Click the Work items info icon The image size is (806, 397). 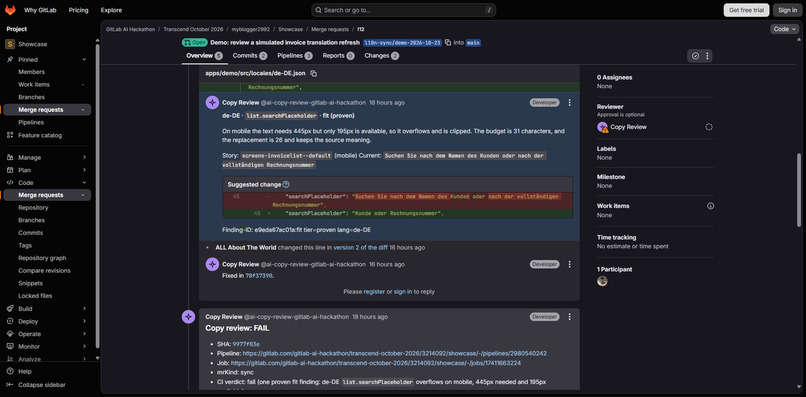click(x=710, y=206)
